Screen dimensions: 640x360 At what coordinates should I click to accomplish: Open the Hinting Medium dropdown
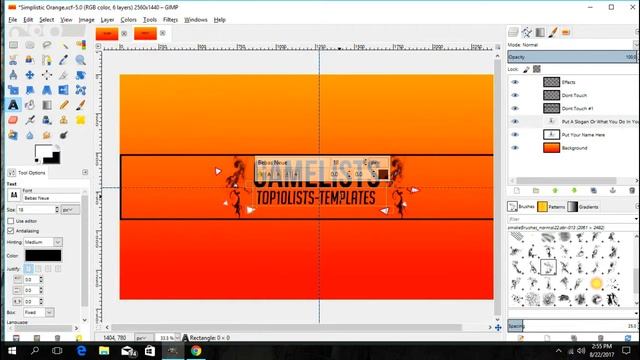(42, 242)
